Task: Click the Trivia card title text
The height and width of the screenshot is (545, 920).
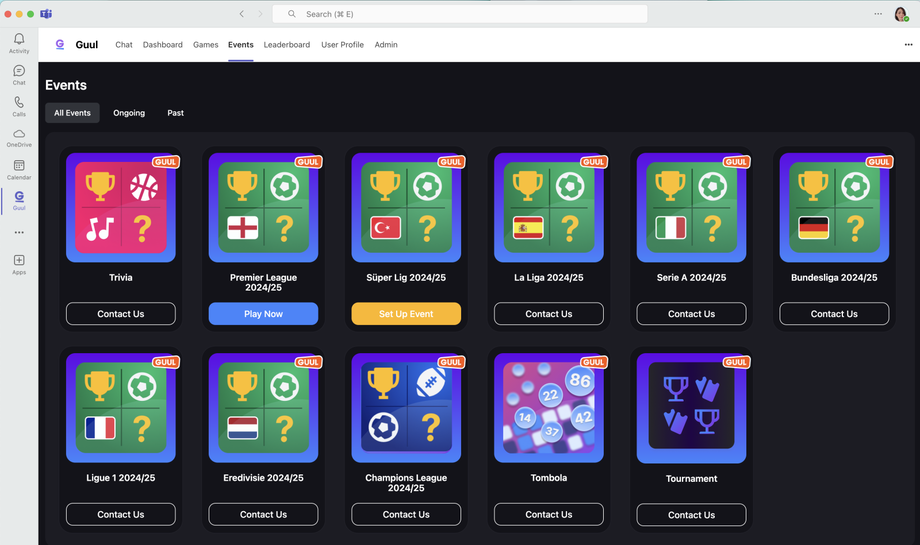Action: click(x=121, y=277)
